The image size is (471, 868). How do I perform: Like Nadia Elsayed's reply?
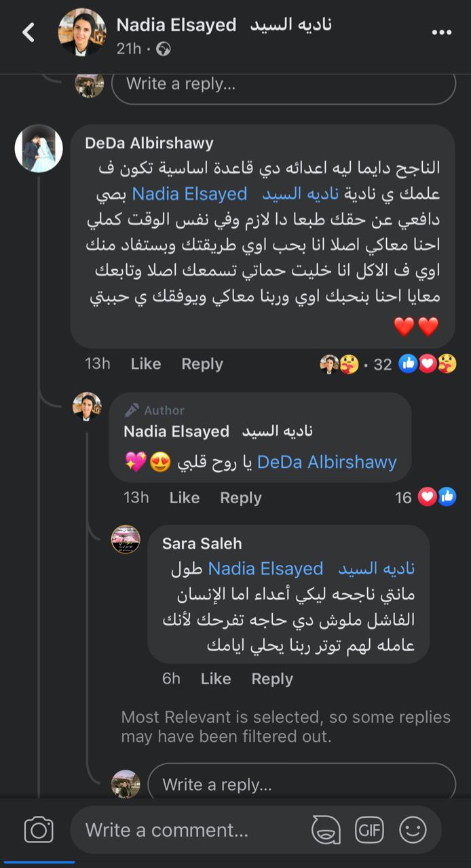(184, 498)
